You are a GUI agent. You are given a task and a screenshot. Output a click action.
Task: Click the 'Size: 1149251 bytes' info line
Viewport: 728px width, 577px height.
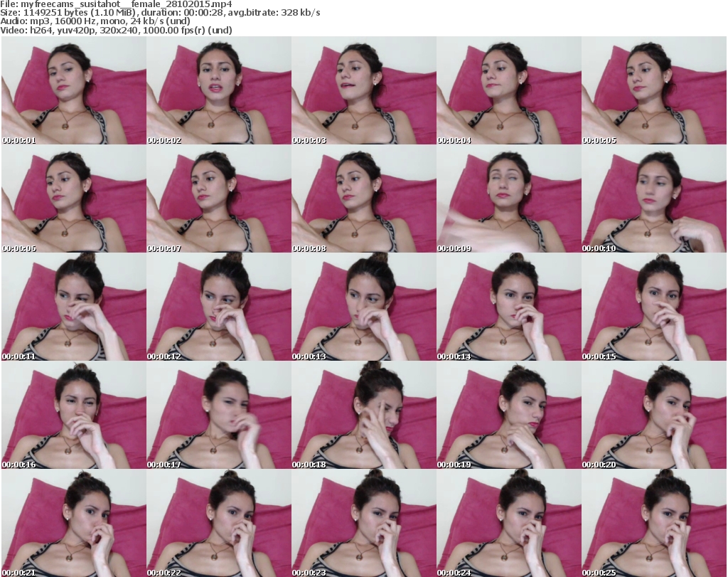coord(160,13)
